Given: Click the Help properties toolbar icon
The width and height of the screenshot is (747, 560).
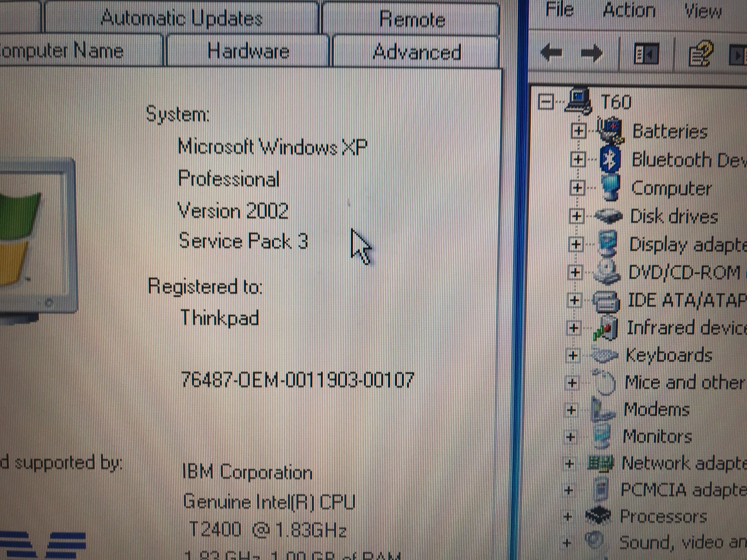Looking at the screenshot, I should point(700,55).
